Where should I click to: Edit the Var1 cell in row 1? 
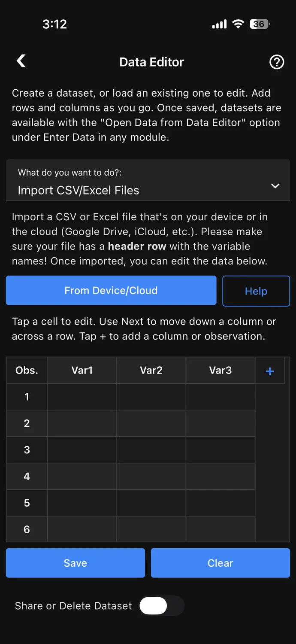pos(82,397)
